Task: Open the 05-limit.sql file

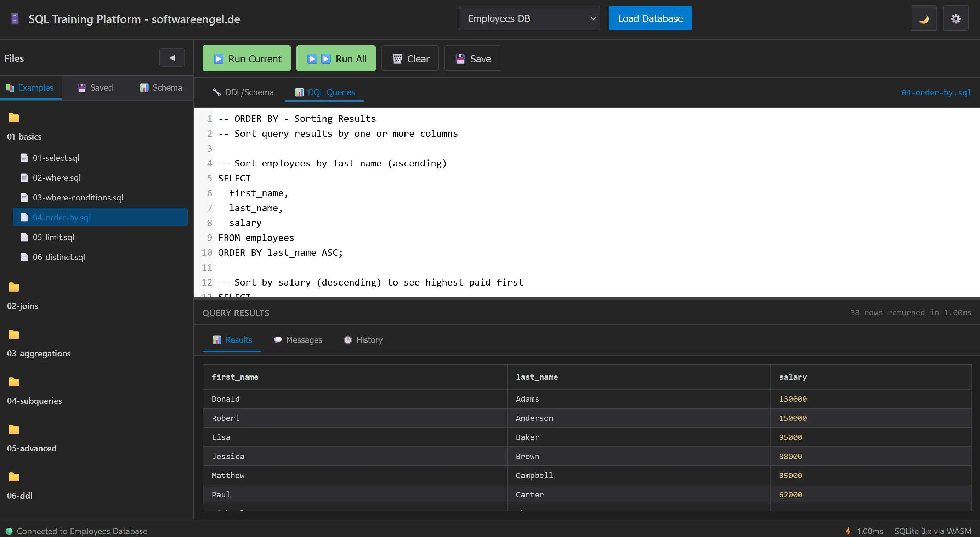Action: click(53, 237)
